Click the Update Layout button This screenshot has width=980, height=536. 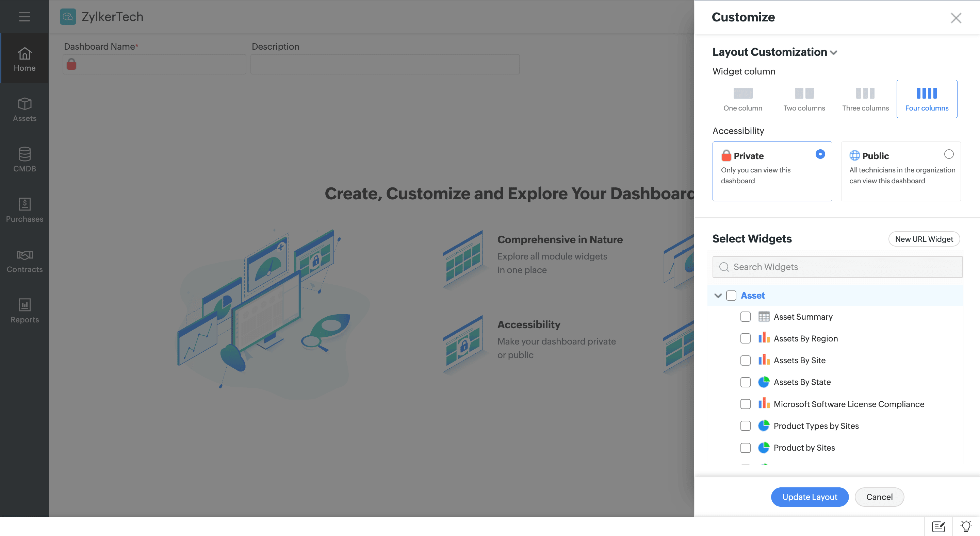point(809,497)
